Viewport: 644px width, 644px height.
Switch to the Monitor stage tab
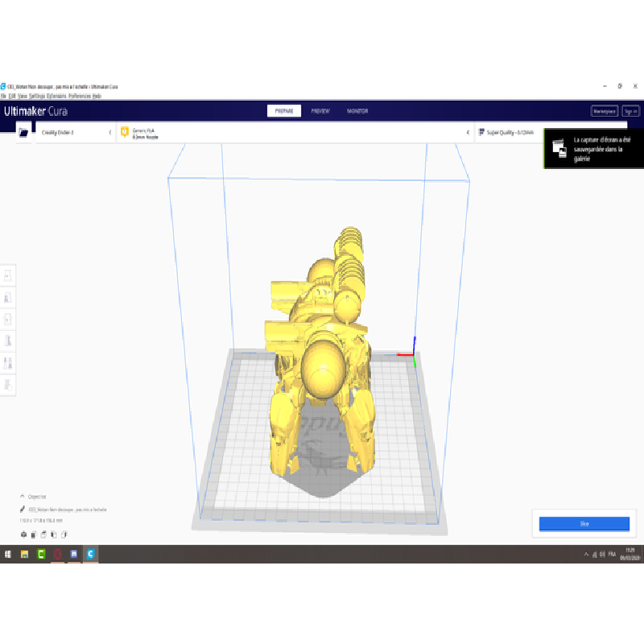click(357, 111)
